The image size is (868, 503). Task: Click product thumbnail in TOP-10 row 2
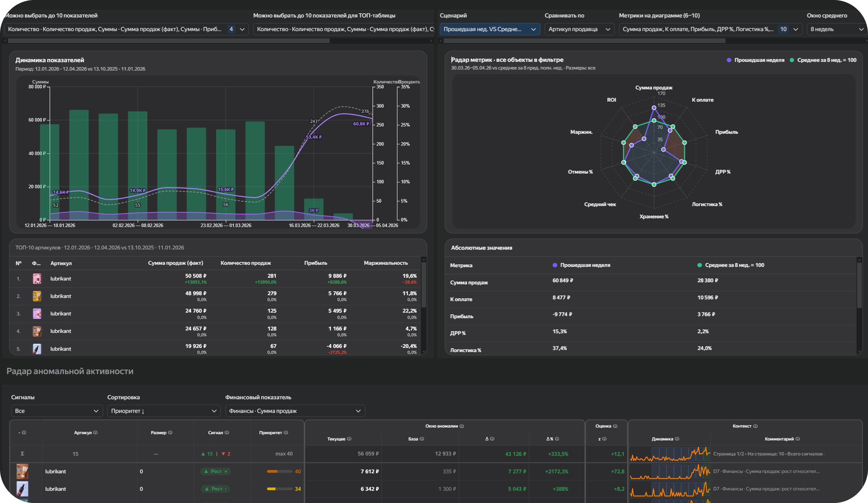[x=37, y=296]
